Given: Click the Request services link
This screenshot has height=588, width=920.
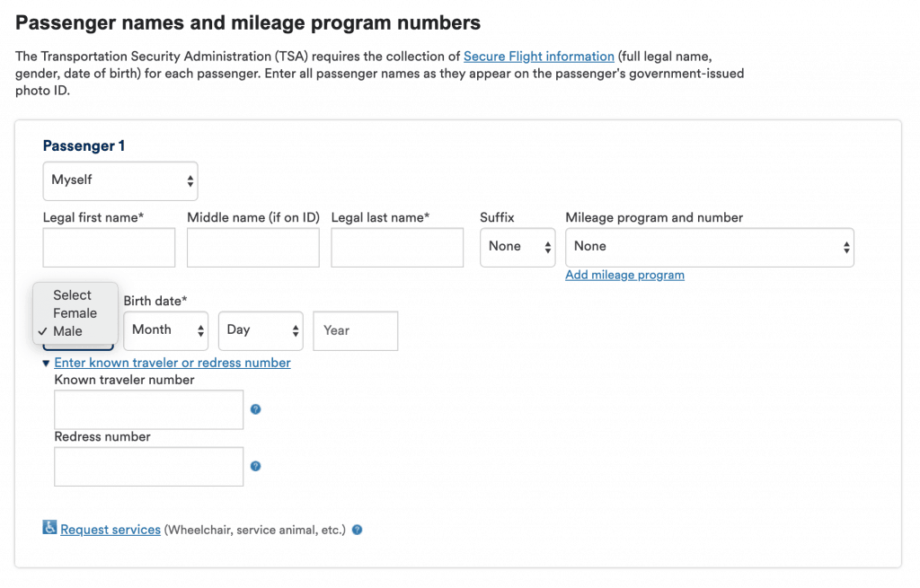Looking at the screenshot, I should 111,530.
